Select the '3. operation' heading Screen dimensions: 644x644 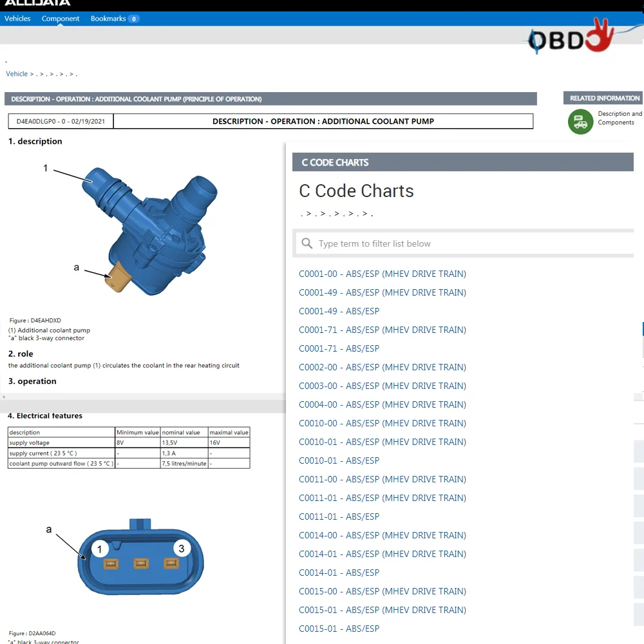click(x=32, y=381)
